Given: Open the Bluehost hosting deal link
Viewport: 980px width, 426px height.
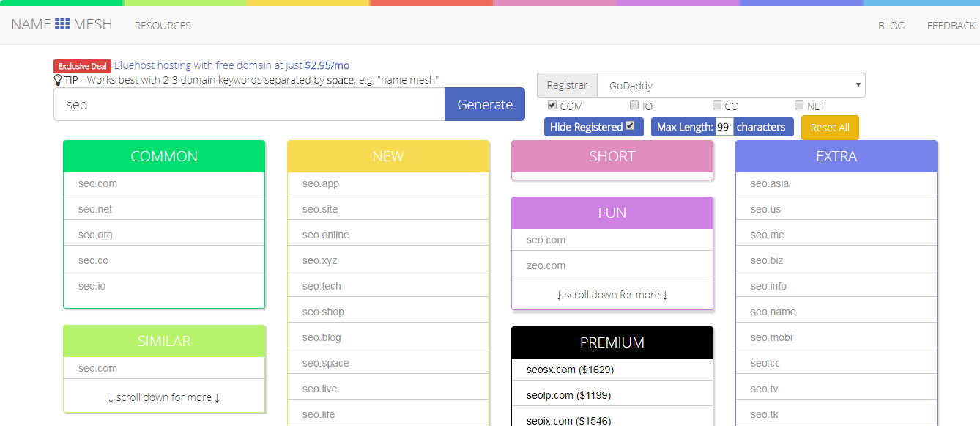Looking at the screenshot, I should [x=231, y=65].
